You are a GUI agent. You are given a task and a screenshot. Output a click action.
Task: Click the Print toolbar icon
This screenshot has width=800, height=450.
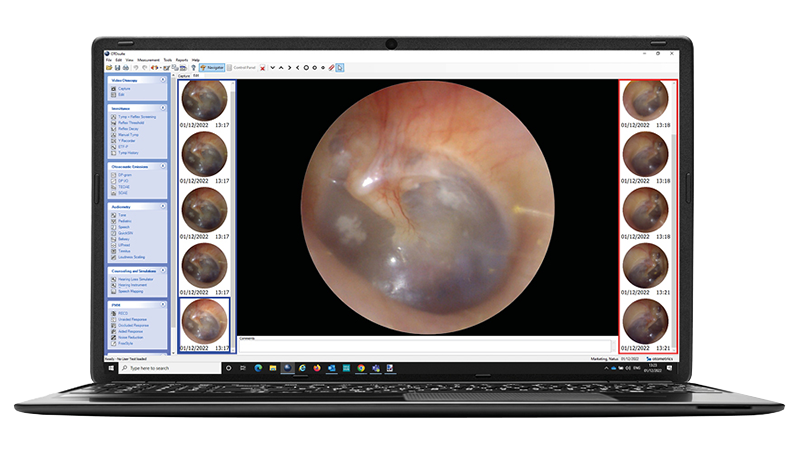[128, 68]
